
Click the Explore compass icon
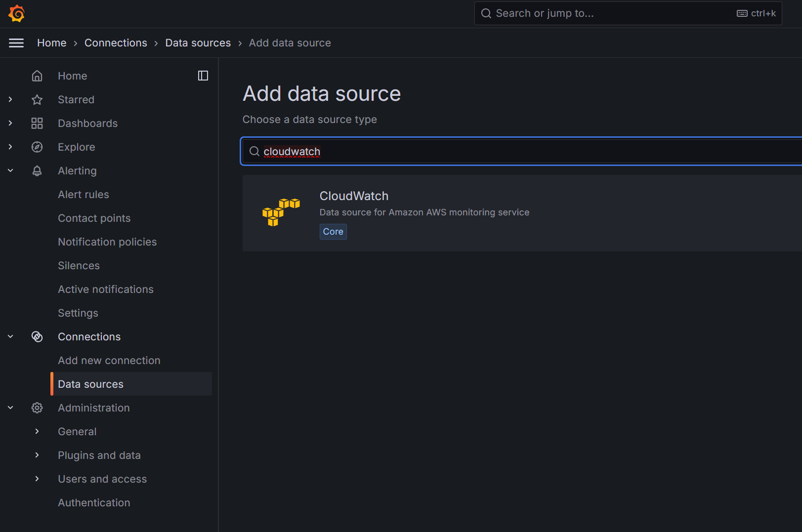[x=37, y=147]
